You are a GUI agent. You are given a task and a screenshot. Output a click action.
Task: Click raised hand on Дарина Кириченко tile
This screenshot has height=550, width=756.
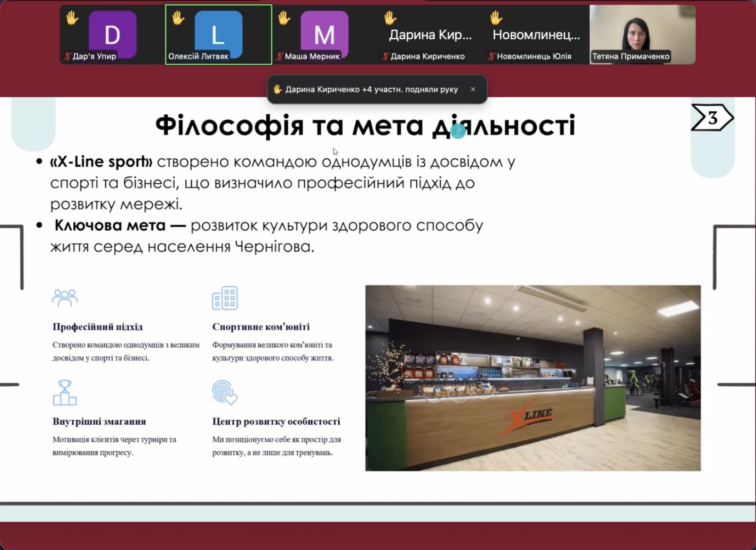click(x=390, y=18)
